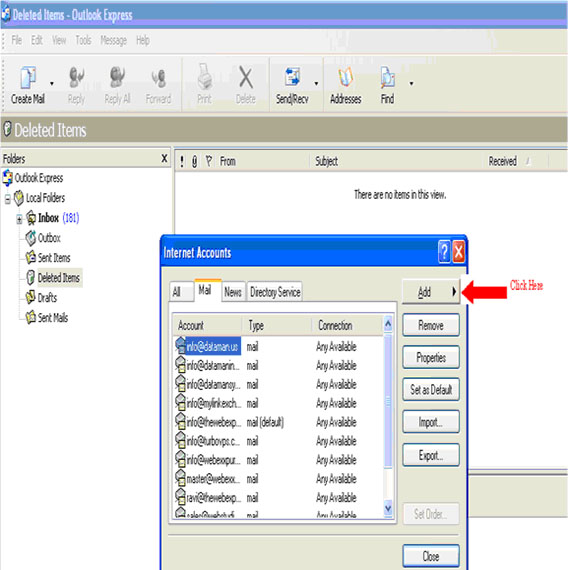Viewport: 570px width, 570px height.
Task: Expand the Inbox tree node
Action: pos(19,219)
